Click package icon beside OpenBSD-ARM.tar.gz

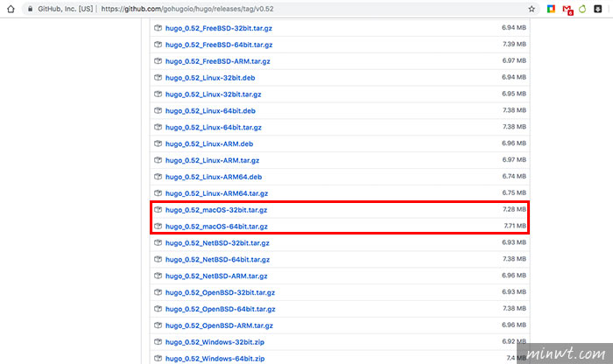click(158, 325)
